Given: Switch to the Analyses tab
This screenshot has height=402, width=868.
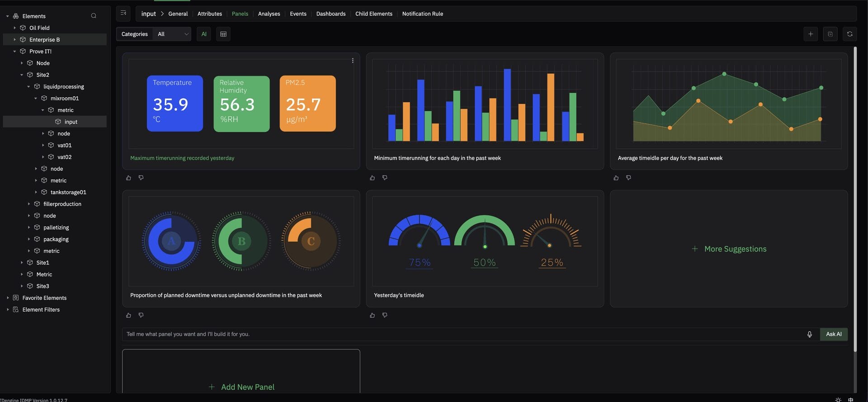Looking at the screenshot, I should click(x=269, y=14).
